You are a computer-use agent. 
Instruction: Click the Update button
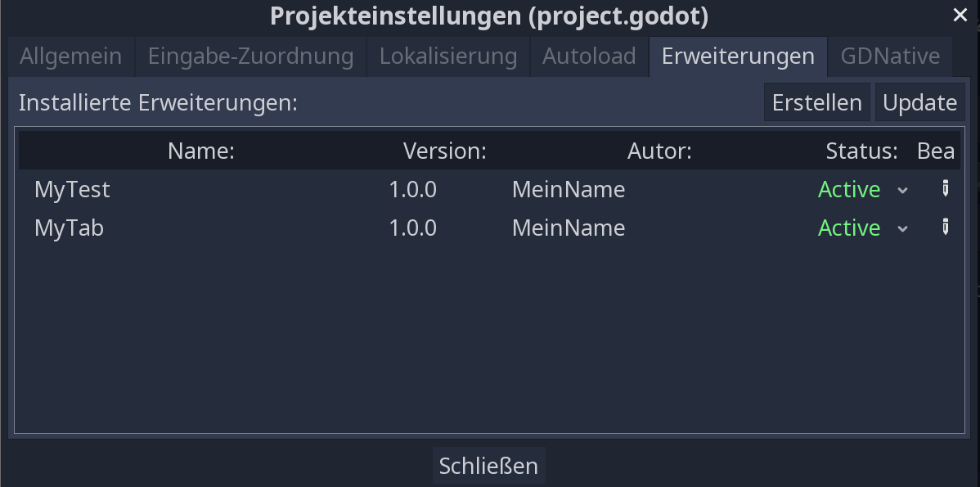coord(920,102)
